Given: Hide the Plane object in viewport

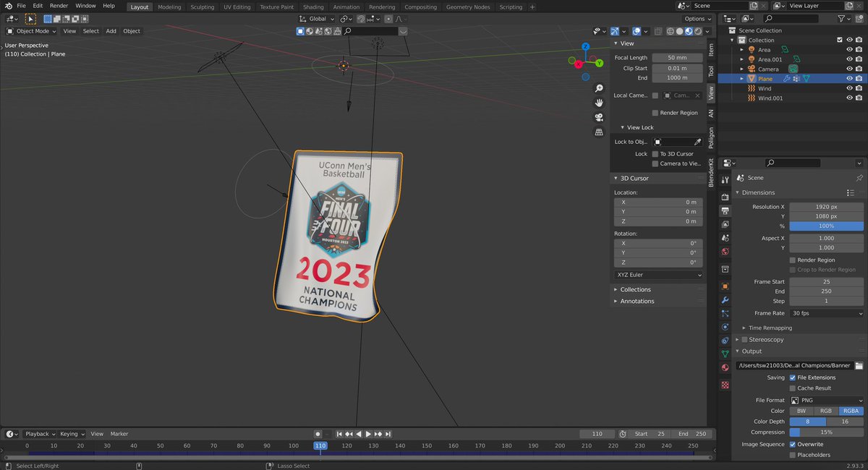Looking at the screenshot, I should click(850, 79).
